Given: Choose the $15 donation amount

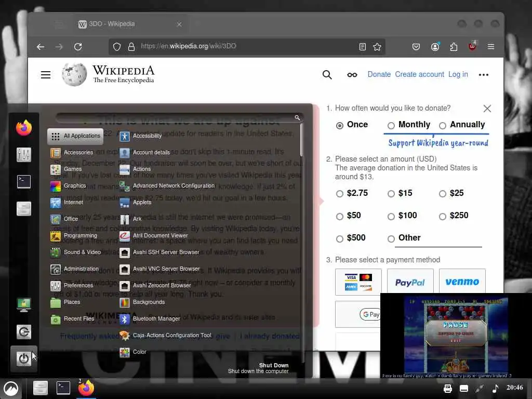Looking at the screenshot, I should click(391, 194).
